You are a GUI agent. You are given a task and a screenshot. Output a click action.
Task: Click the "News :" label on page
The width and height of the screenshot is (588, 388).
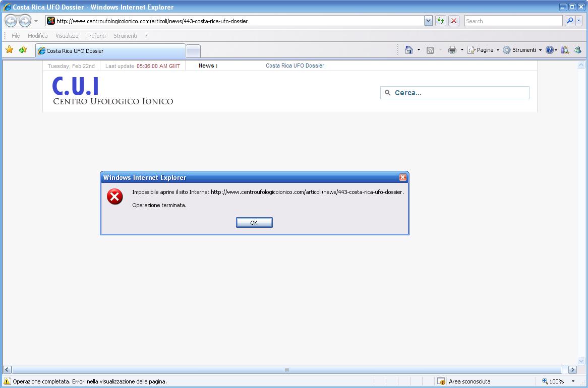(x=208, y=66)
